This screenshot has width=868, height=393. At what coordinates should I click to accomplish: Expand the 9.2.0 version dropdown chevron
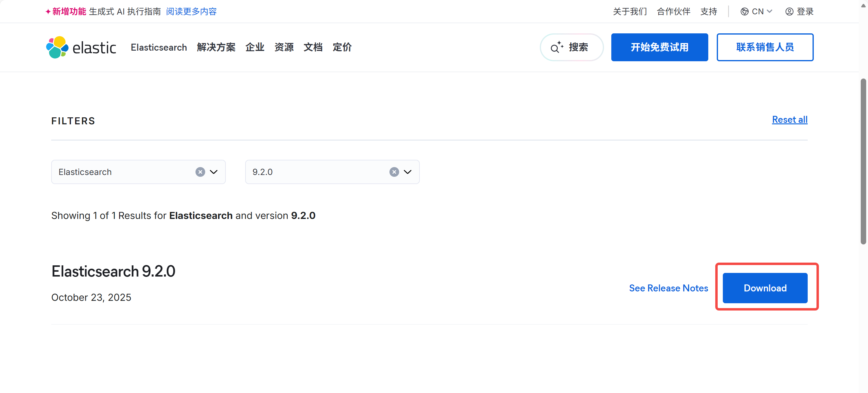[407, 172]
